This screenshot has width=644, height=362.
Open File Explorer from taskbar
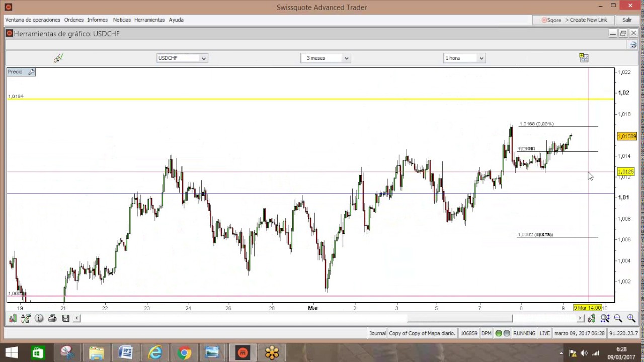point(96,353)
